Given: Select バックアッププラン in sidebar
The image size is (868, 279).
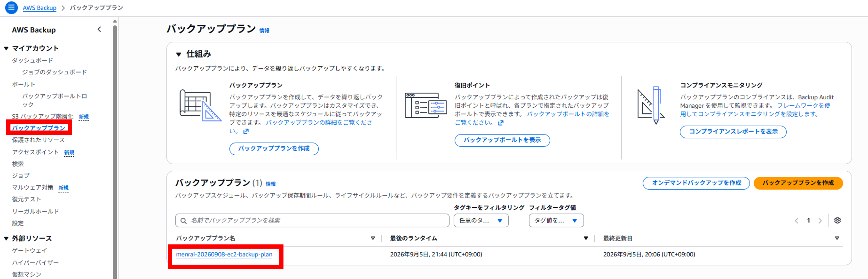Looking at the screenshot, I should 39,128.
